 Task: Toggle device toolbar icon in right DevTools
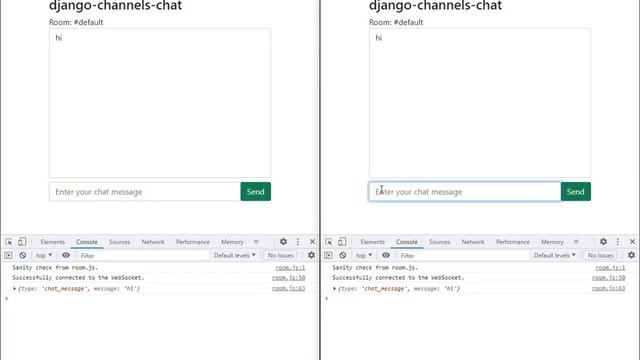(x=342, y=242)
